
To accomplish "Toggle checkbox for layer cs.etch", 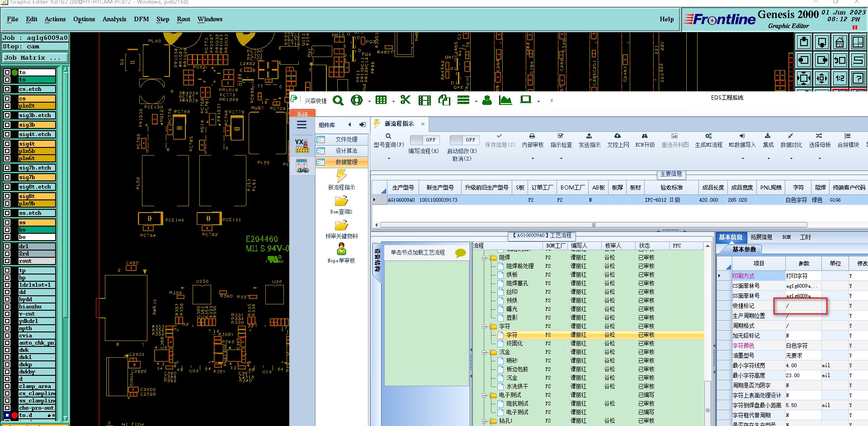I will pos(7,89).
